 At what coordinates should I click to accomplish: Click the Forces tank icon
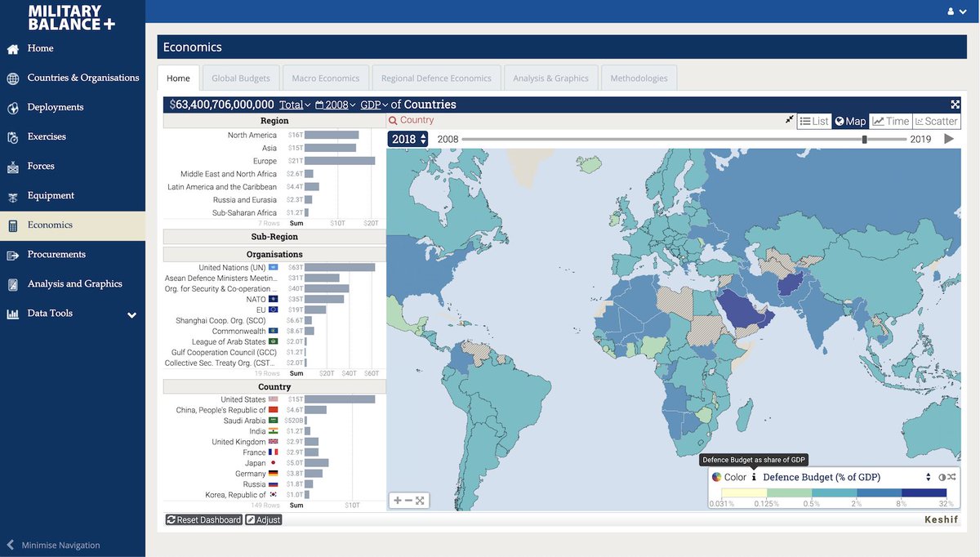(12, 167)
